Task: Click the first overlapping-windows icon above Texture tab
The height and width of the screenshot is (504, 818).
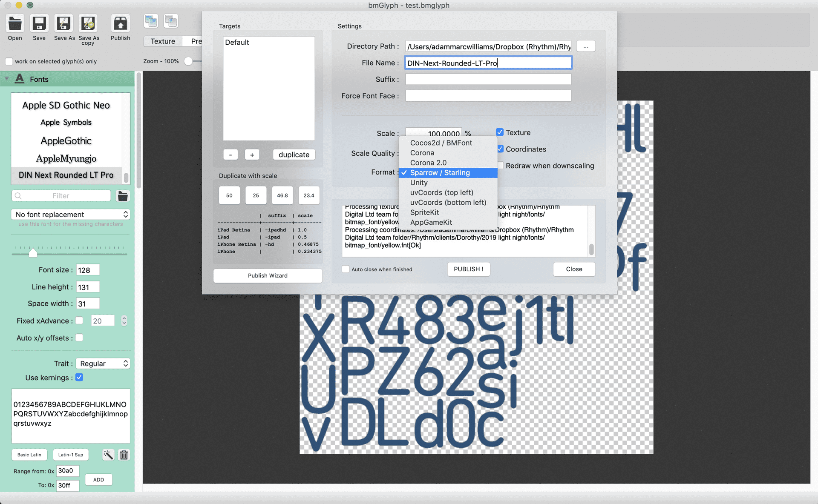Action: 151,21
